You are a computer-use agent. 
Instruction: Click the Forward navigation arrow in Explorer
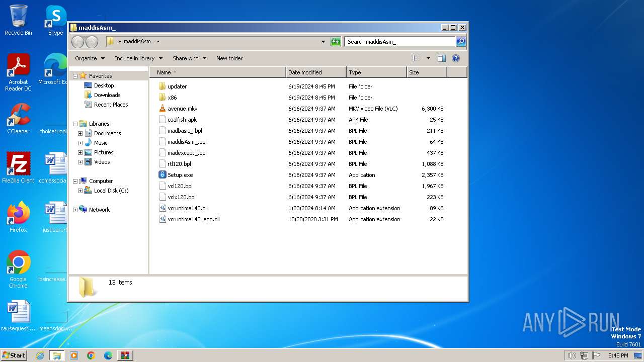pos(92,42)
